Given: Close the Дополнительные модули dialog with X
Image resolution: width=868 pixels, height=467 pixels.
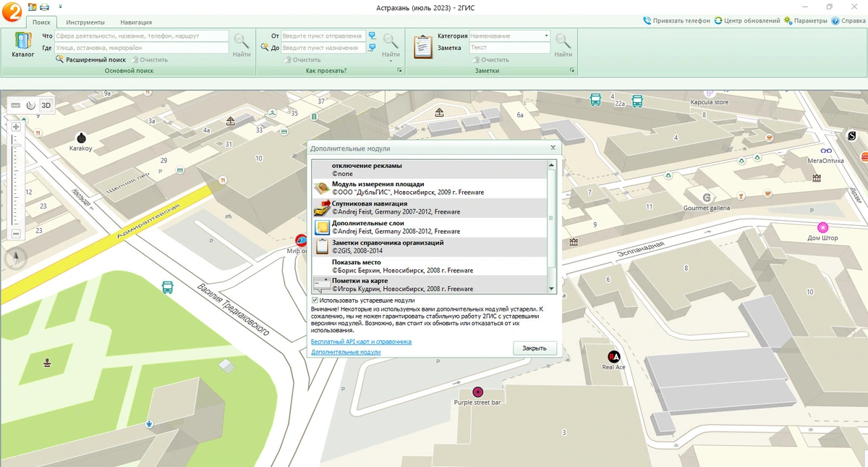Looking at the screenshot, I should tap(553, 148).
